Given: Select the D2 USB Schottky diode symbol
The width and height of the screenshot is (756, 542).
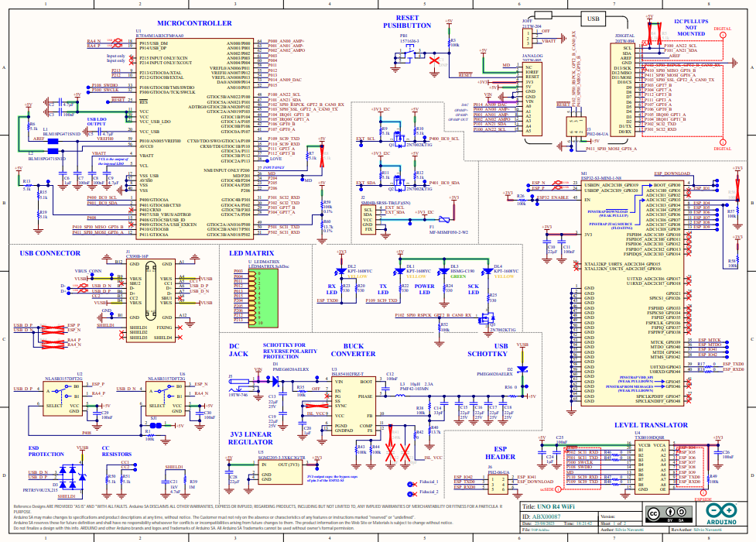Looking at the screenshot, I should pyautogui.click(x=522, y=369).
